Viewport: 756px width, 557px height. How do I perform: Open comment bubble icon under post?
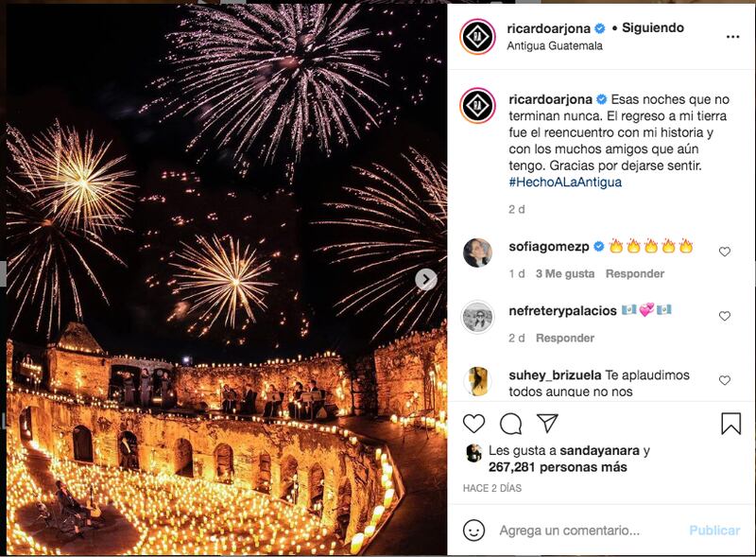tap(510, 423)
